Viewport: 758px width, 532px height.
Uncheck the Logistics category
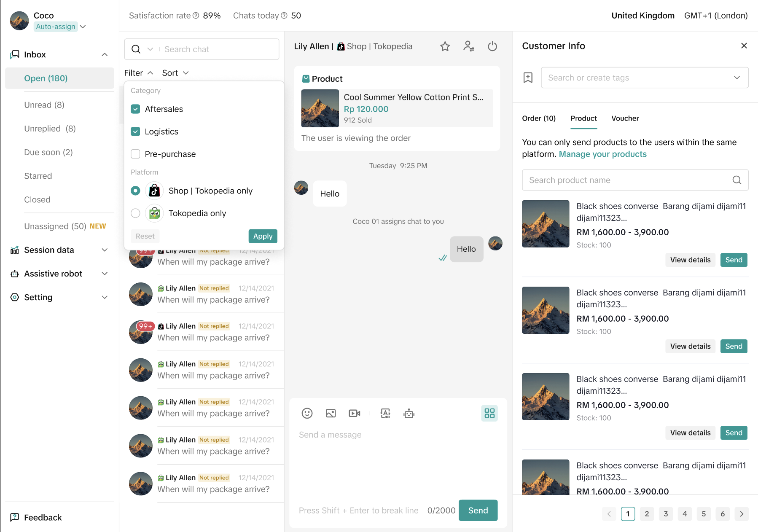point(135,132)
